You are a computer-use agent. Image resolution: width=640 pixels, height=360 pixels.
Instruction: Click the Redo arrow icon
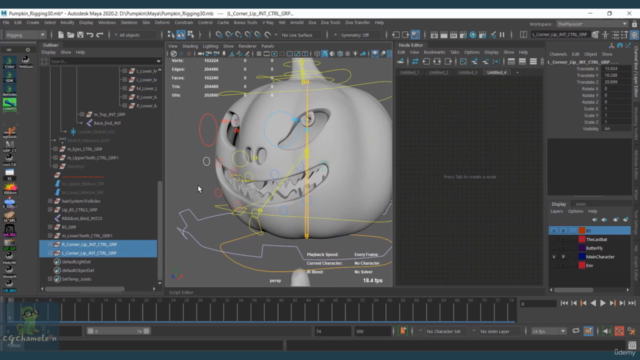(x=100, y=35)
